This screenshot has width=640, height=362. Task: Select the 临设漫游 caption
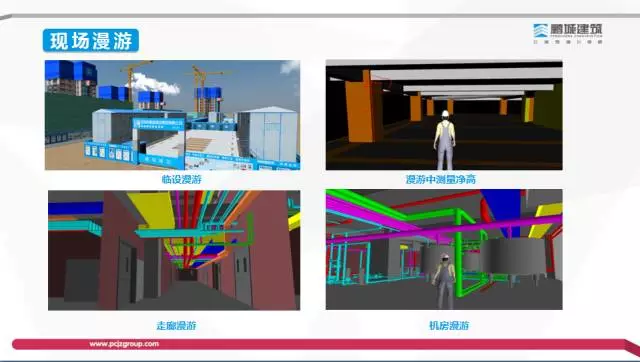click(x=182, y=179)
